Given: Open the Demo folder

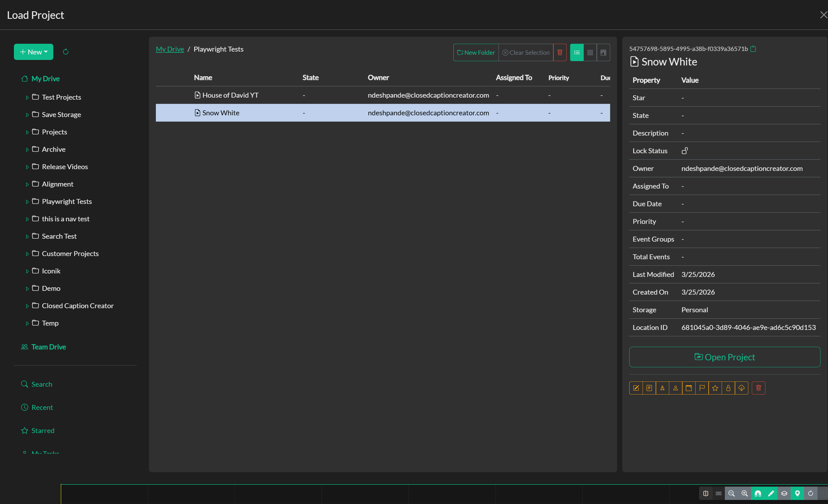Looking at the screenshot, I should pos(46,288).
